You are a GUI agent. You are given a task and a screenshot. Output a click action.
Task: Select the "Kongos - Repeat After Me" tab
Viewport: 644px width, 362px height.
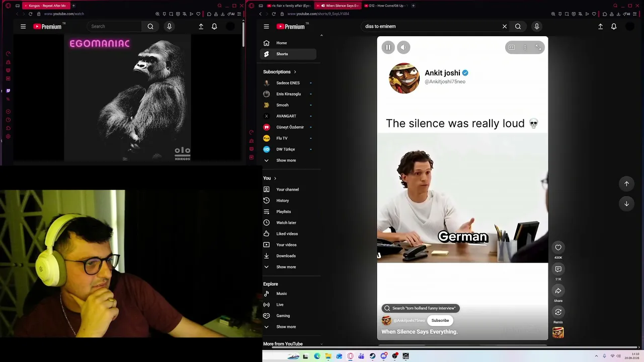pos(46,6)
